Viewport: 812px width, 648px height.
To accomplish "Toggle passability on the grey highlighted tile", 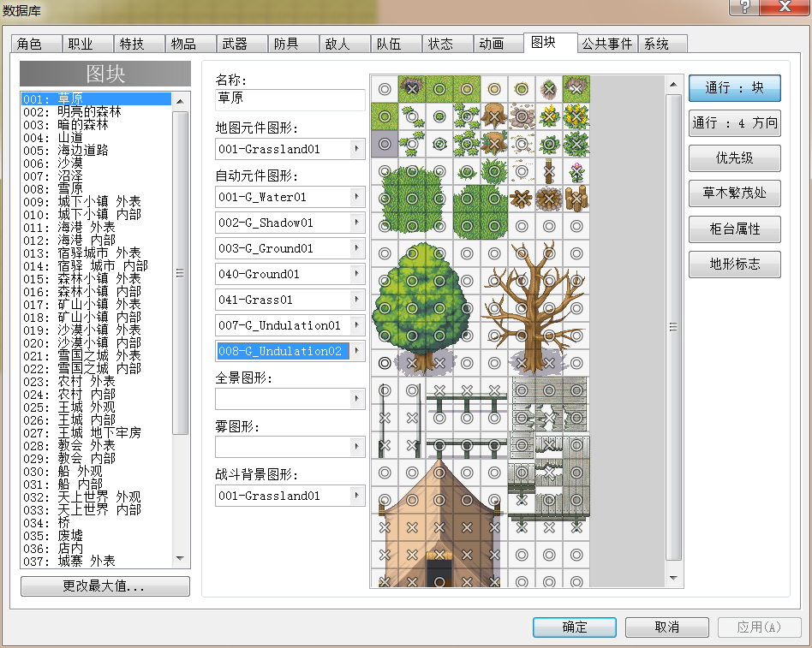I will (x=385, y=144).
